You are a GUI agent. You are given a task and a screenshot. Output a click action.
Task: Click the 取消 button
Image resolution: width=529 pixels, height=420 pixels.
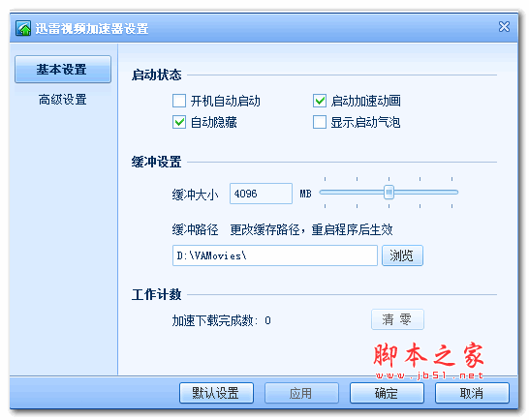tap(472, 393)
